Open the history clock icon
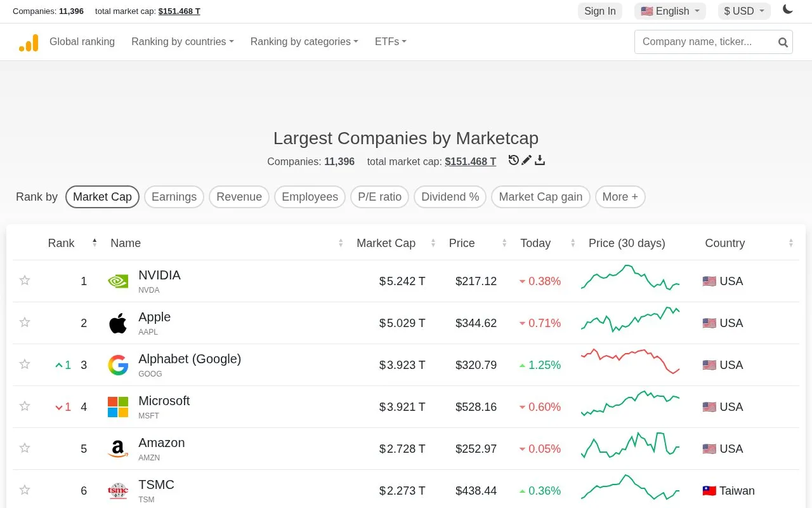This screenshot has width=812, height=508. pos(514,160)
